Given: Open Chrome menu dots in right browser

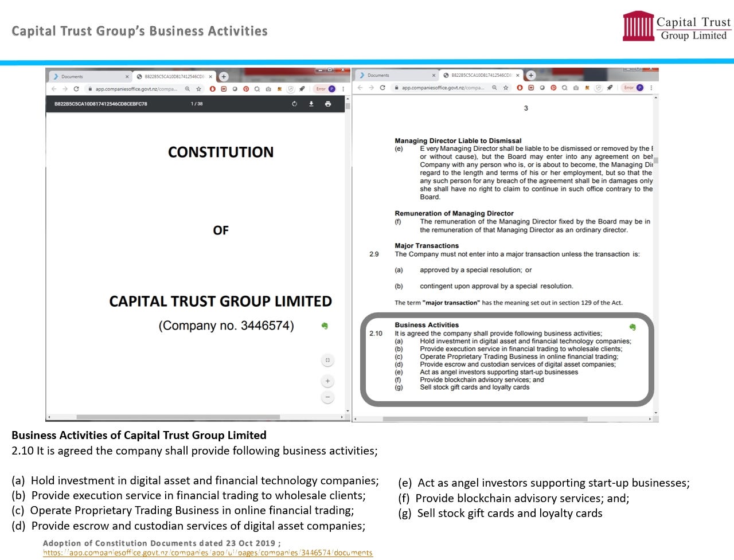Looking at the screenshot, I should (x=651, y=88).
